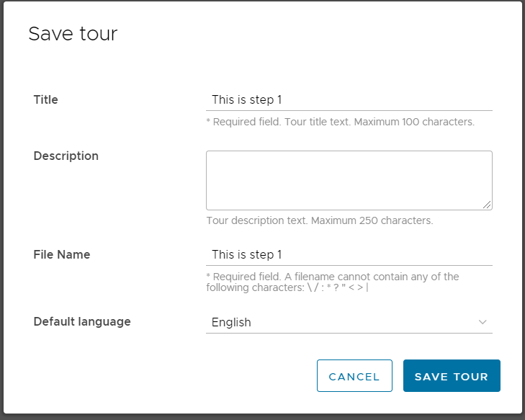Click the Description box resize handle
525x420 pixels.
(488, 205)
